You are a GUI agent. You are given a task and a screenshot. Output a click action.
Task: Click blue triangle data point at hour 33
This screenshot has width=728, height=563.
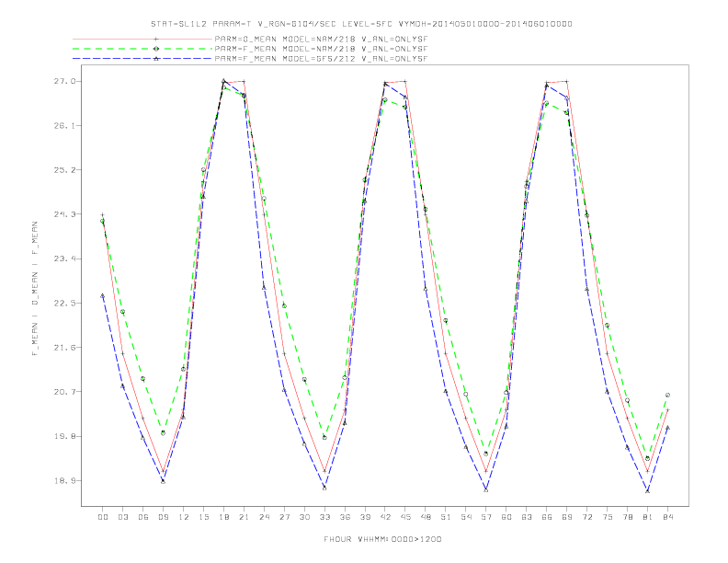tap(324, 488)
